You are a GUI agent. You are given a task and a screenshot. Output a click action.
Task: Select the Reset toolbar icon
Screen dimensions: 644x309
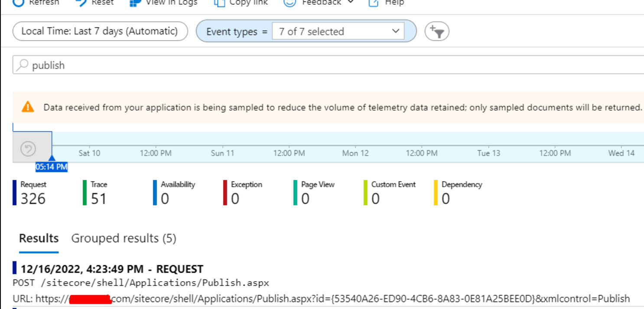pos(82,3)
